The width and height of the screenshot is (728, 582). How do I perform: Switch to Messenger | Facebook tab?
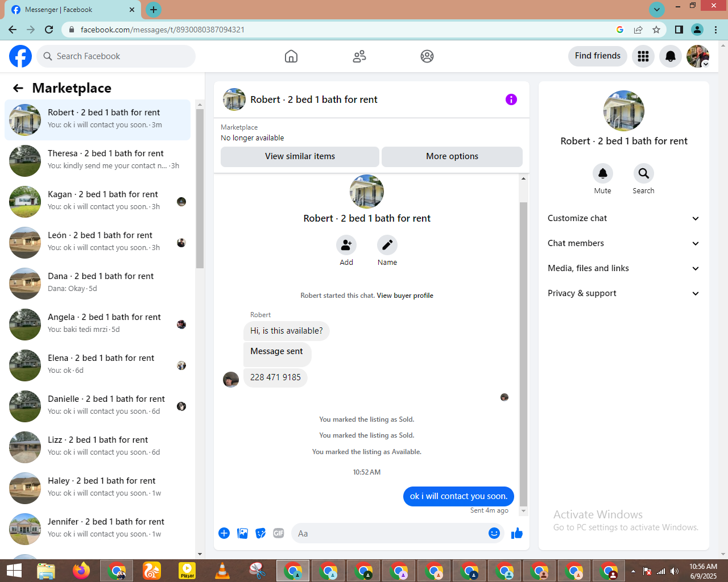pyautogui.click(x=73, y=10)
